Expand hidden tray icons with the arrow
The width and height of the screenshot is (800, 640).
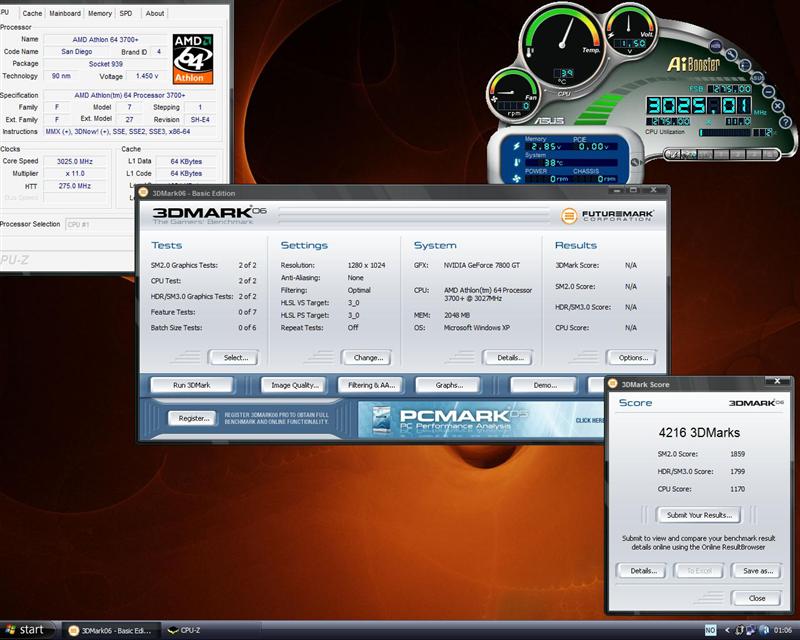(728, 630)
